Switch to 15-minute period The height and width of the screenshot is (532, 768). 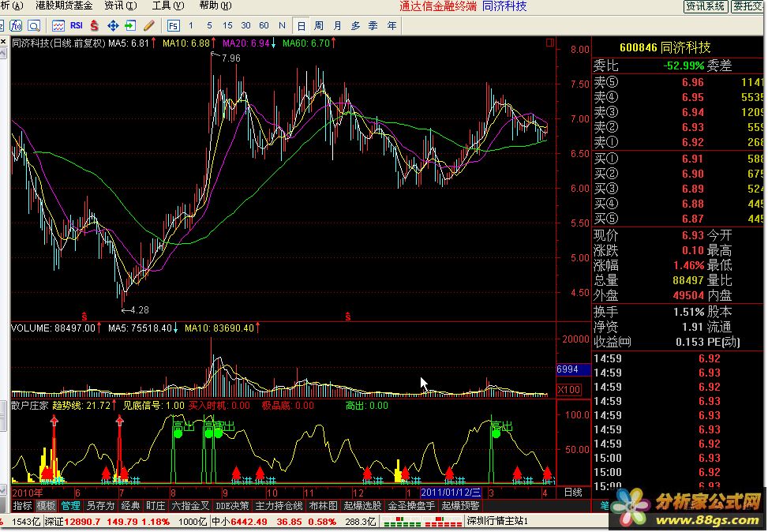[227, 25]
